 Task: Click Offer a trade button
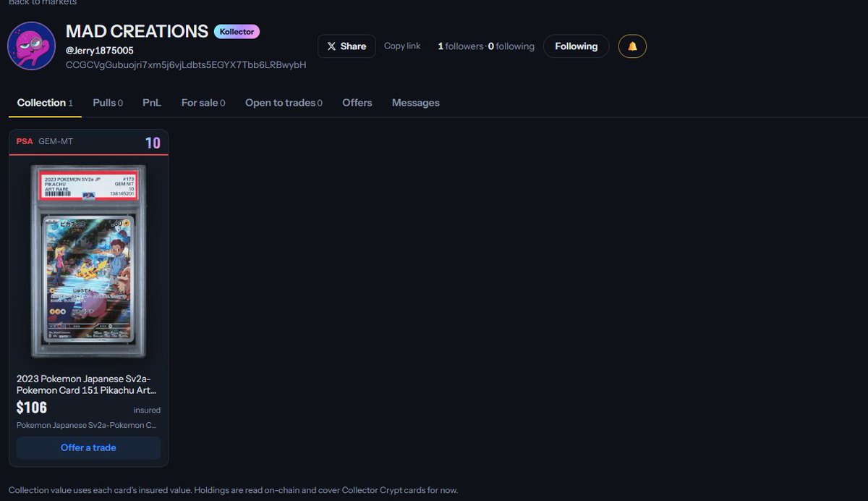tap(88, 447)
